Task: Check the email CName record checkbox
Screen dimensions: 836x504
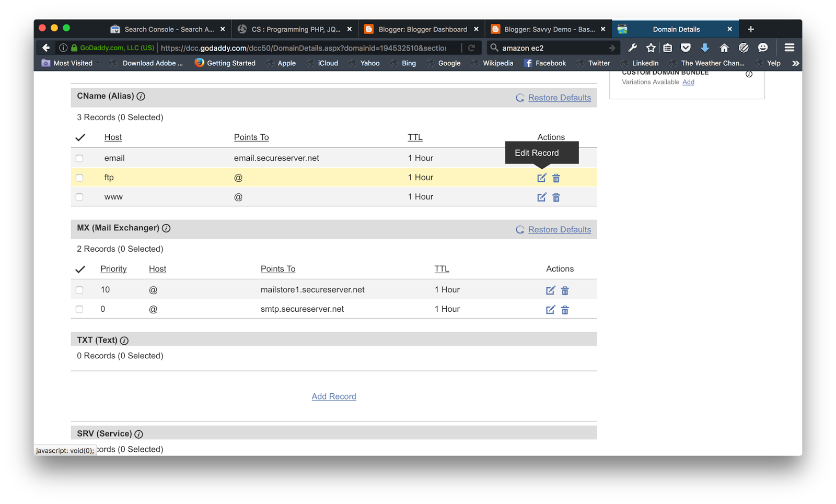Action: point(79,158)
